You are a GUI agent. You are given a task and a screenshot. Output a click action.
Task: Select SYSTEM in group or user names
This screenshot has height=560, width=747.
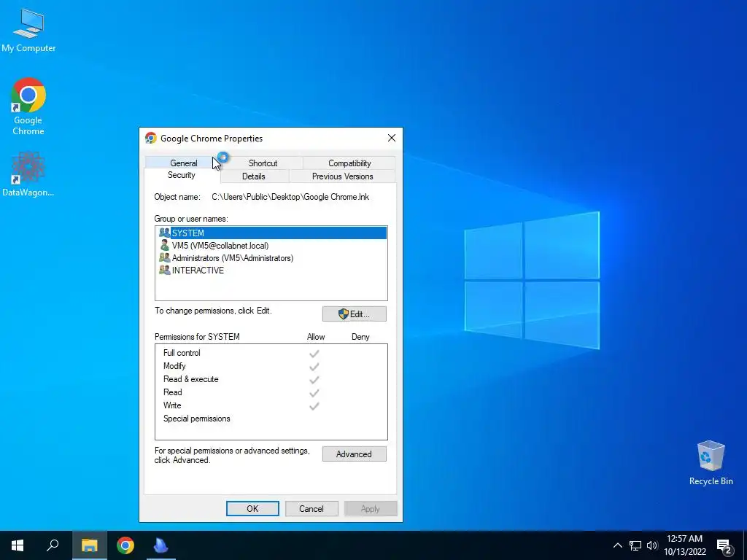(271, 233)
